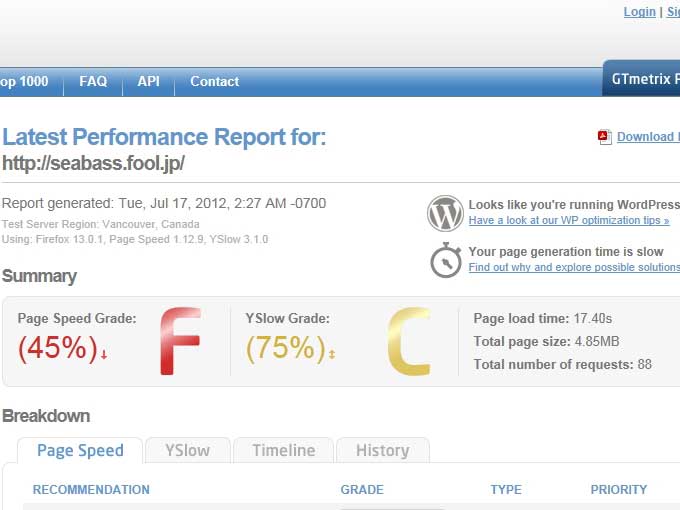Open the 'Find out why' solutions link
The height and width of the screenshot is (510, 680).
(573, 267)
